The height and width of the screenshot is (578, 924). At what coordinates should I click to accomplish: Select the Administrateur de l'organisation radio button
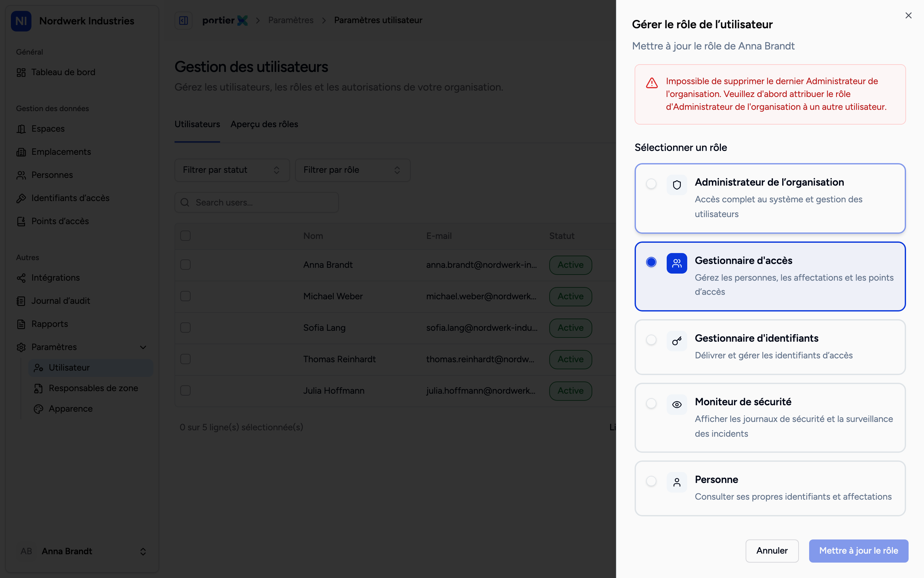tap(651, 183)
